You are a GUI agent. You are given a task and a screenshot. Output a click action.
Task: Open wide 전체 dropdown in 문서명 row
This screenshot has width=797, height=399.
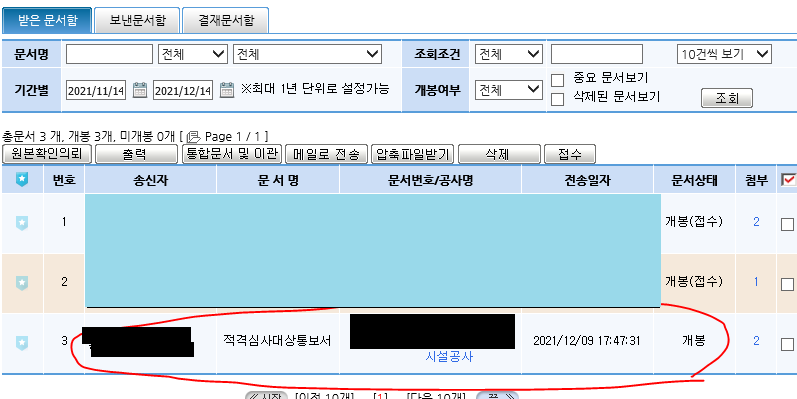pyautogui.click(x=307, y=54)
